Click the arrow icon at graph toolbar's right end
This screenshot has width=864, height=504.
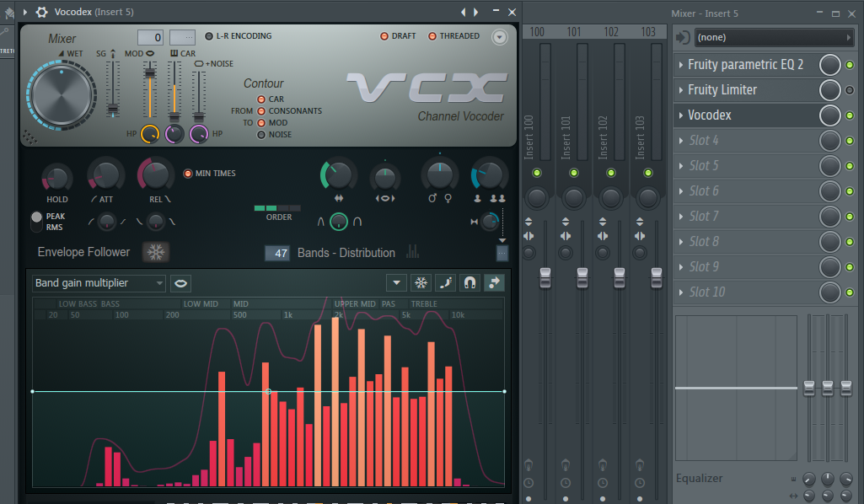tap(495, 283)
